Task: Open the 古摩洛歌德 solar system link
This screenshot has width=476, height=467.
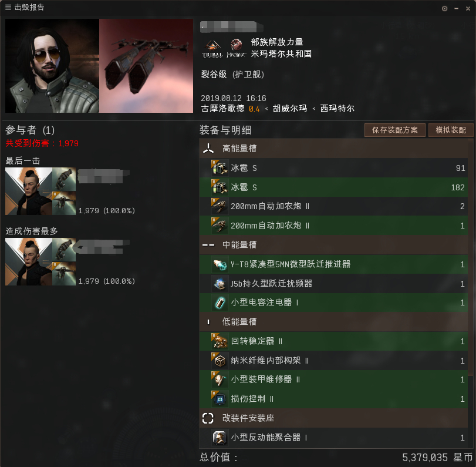Action: click(x=222, y=109)
